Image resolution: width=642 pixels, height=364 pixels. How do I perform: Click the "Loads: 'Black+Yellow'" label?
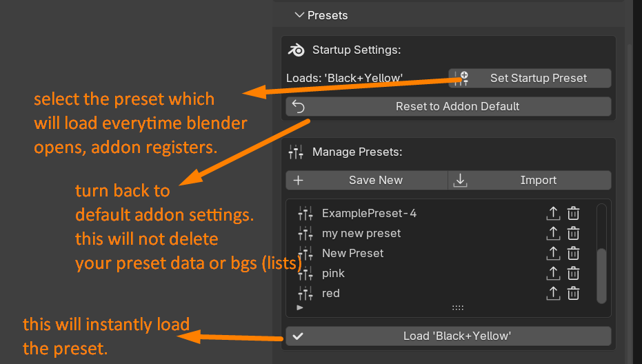click(344, 78)
